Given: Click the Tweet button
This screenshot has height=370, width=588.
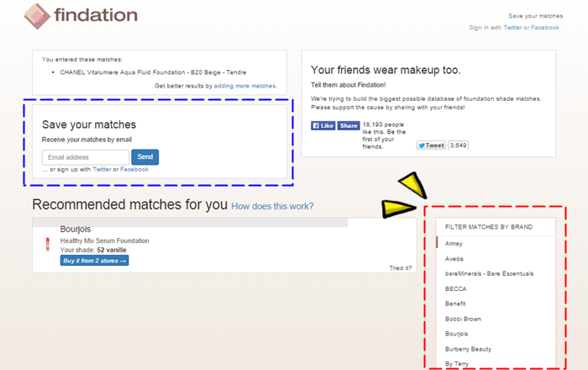Looking at the screenshot, I should pyautogui.click(x=431, y=145).
